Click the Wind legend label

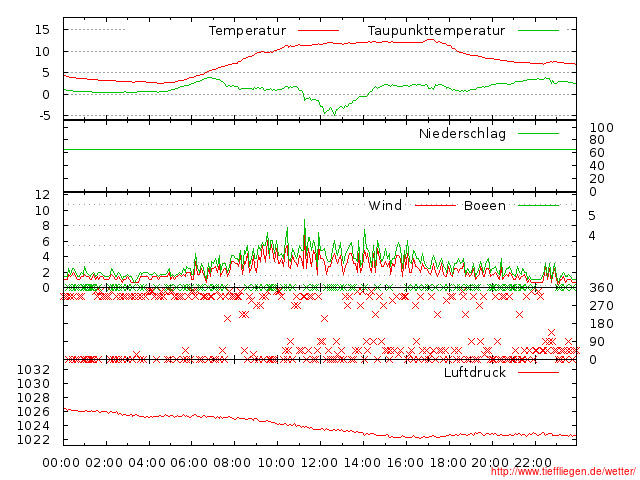[385, 205]
